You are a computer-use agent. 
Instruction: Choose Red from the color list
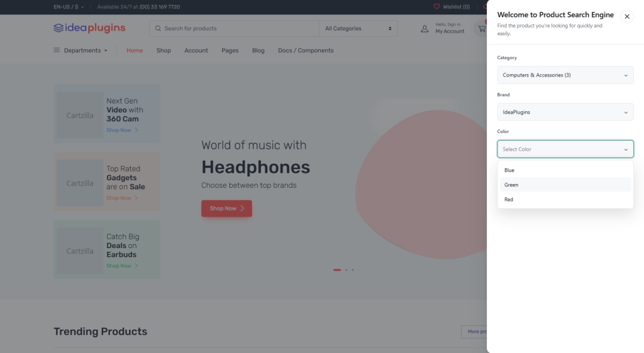[x=565, y=199]
